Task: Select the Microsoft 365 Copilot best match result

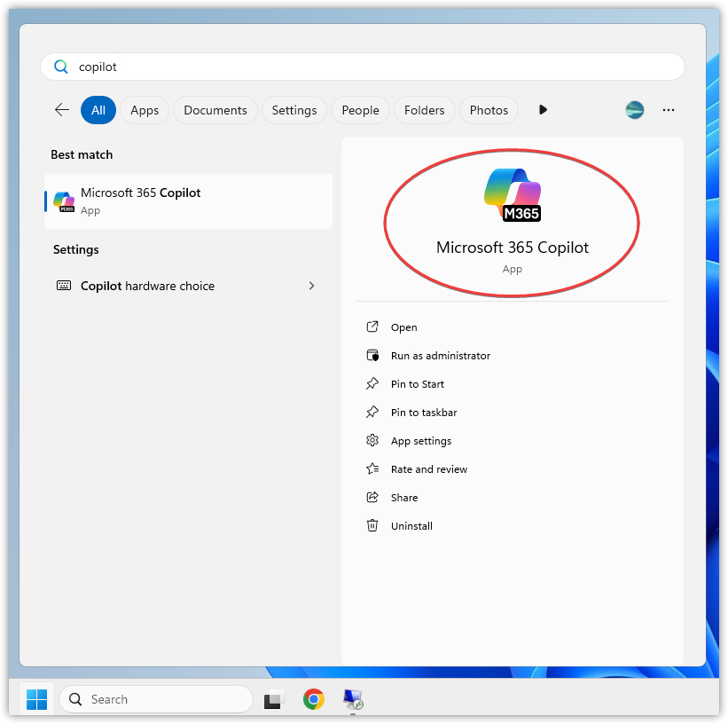Action: (189, 201)
